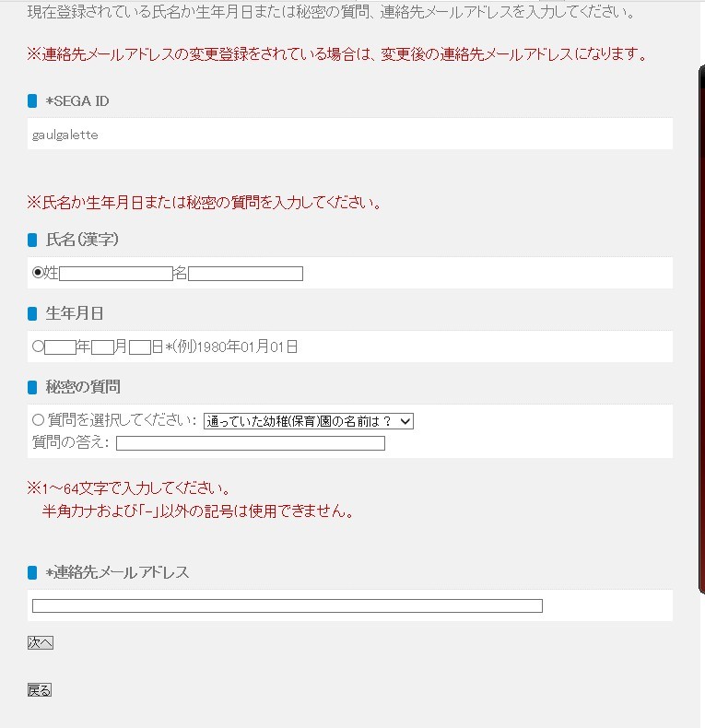Open the secret question dropdown list
705x728 pixels.
pyautogui.click(x=309, y=420)
